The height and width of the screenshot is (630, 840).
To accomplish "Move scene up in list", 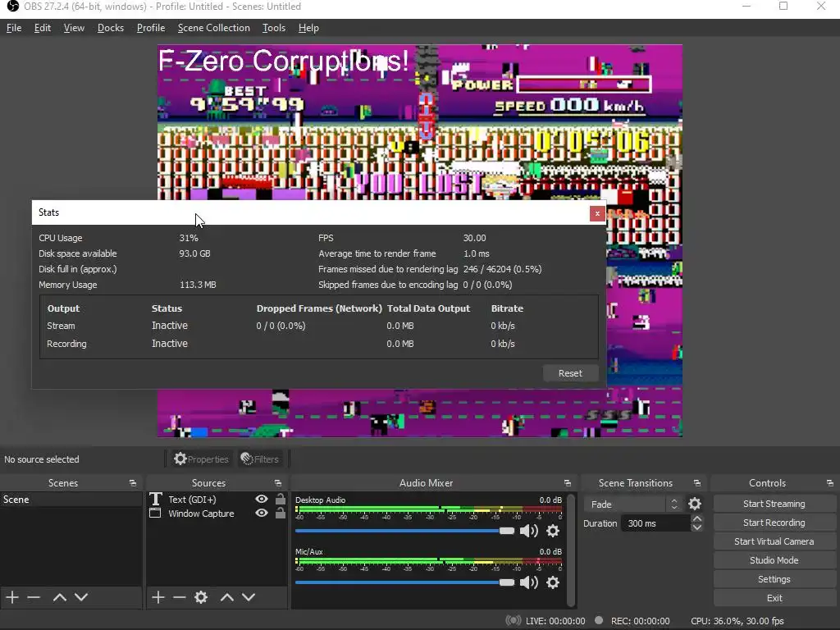I will coord(59,597).
